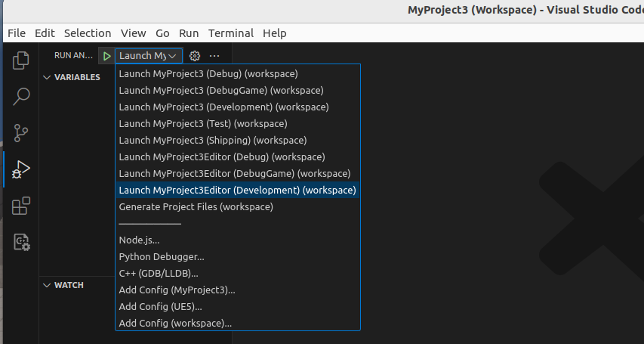Choose Launch MyProject3 (Test) (workspace)
The height and width of the screenshot is (344, 644).
point(238,123)
